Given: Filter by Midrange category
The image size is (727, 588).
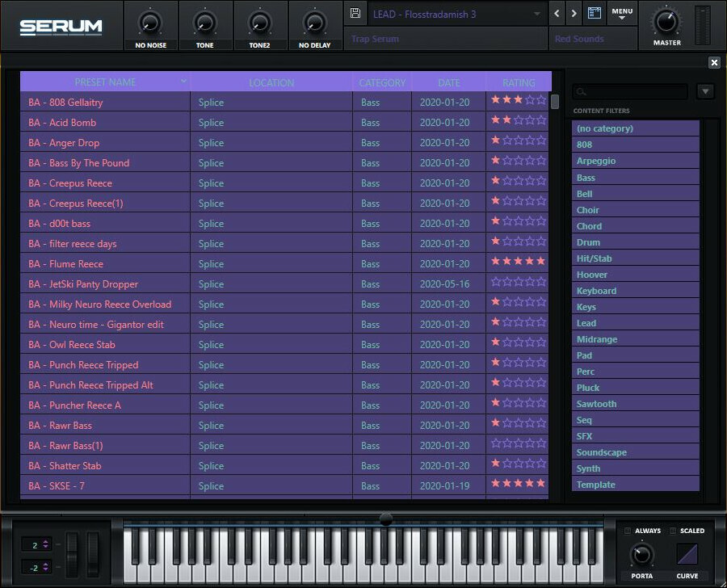Looking at the screenshot, I should pos(635,339).
